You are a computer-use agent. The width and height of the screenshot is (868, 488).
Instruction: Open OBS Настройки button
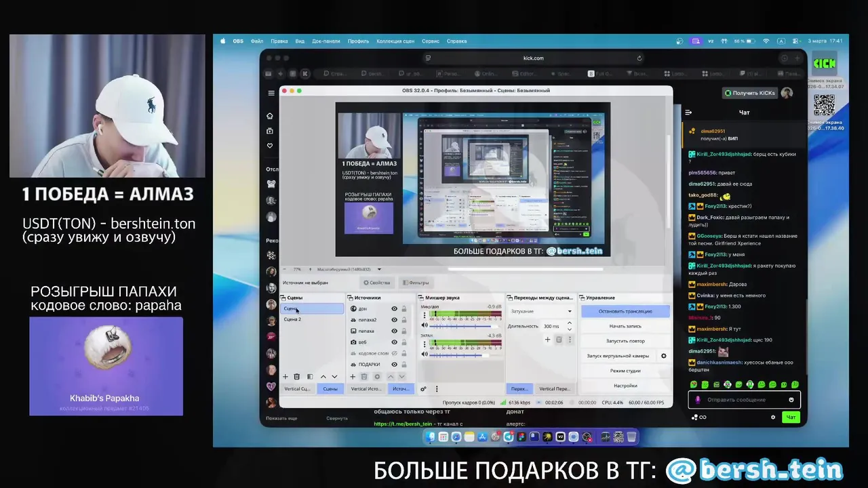625,386
